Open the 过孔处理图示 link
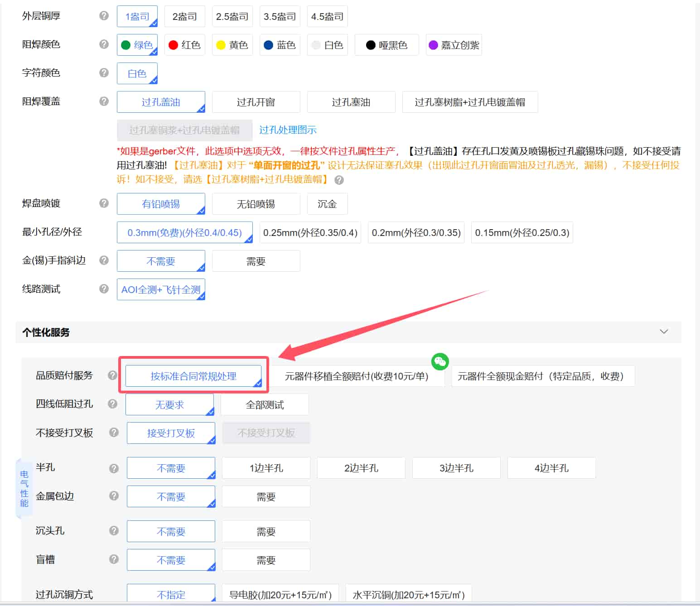 [x=287, y=130]
